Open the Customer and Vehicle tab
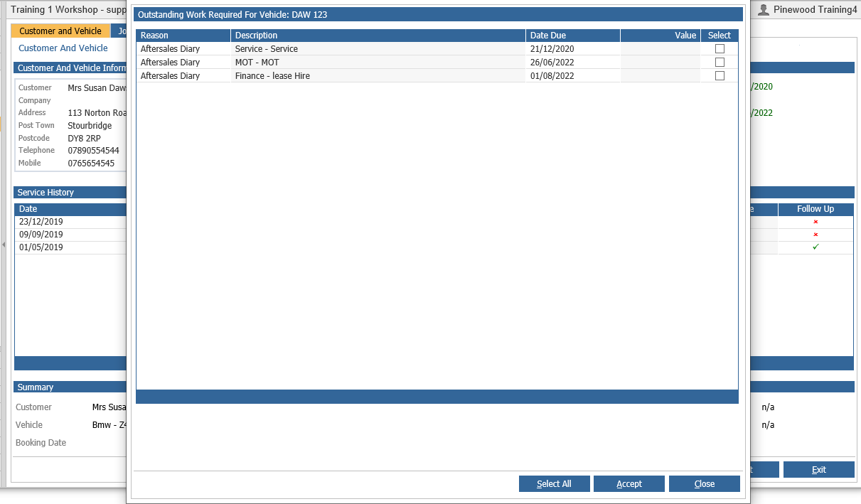Screen dimensions: 861x504 [60, 31]
